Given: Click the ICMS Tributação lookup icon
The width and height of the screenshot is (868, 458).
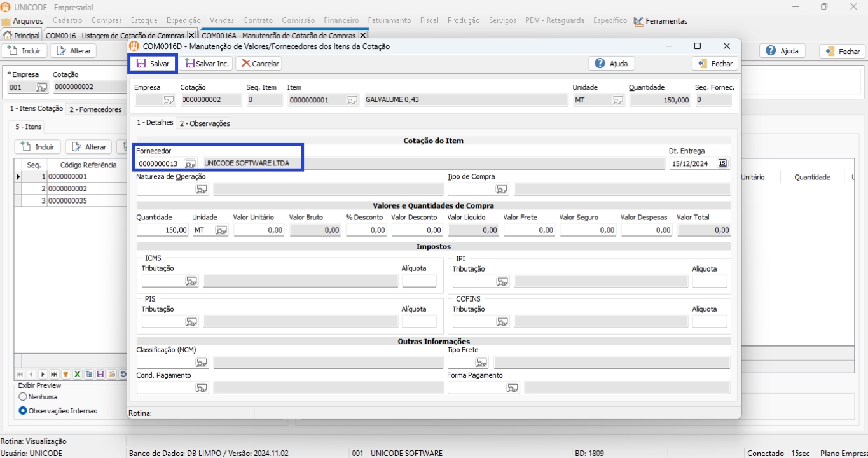Looking at the screenshot, I should coord(191,281).
